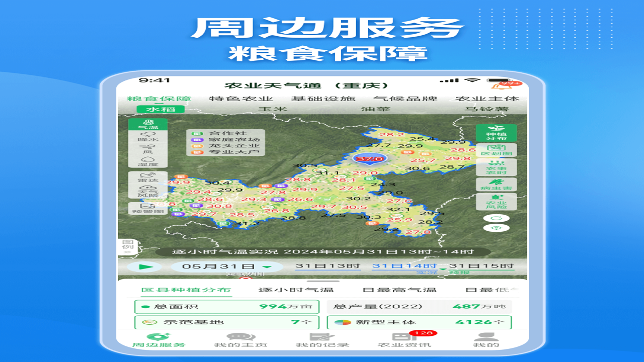Viewport: 644px width, 362px height.
Task: Tap the 30.8 temperature value on map
Action: pos(219,206)
